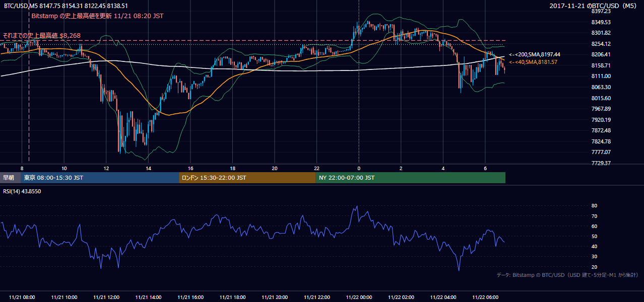Click the '11/21 10:00' date label
Image resolution: width=644 pixels, height=302 pixels.
click(x=64, y=297)
